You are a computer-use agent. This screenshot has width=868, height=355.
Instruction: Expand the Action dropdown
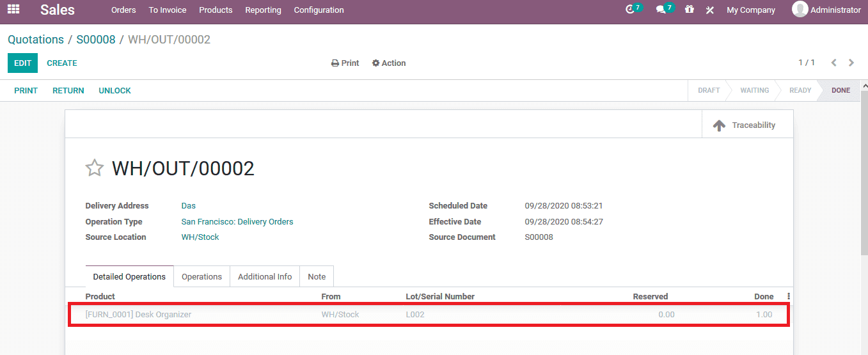tap(389, 63)
